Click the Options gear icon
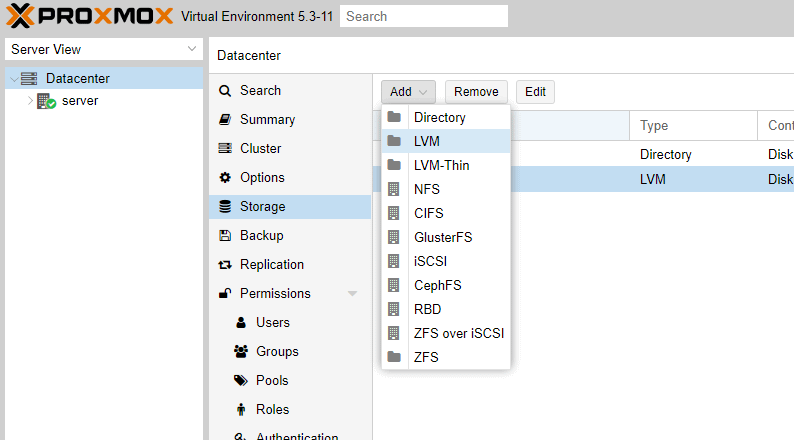Viewport: 794px width, 440px height. tap(225, 178)
